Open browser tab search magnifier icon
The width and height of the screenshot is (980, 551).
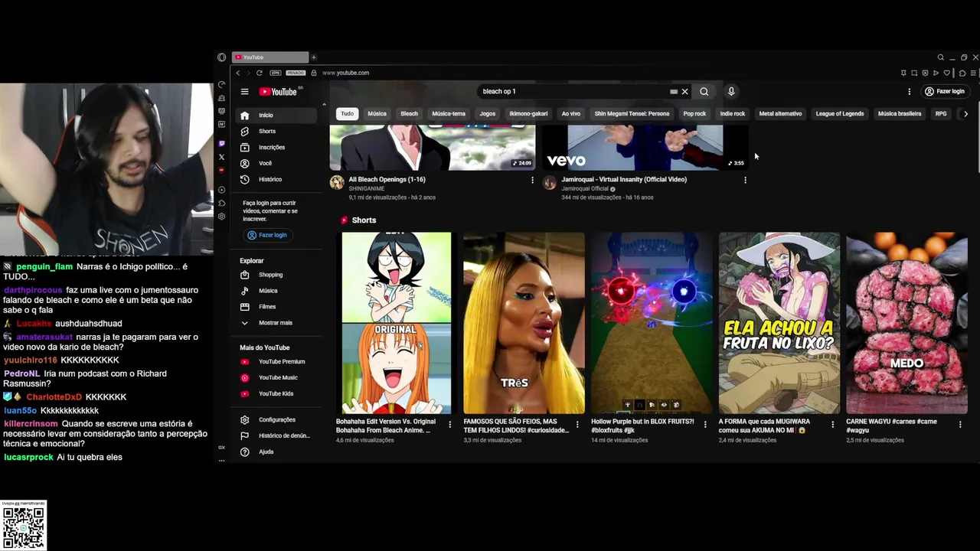point(941,57)
